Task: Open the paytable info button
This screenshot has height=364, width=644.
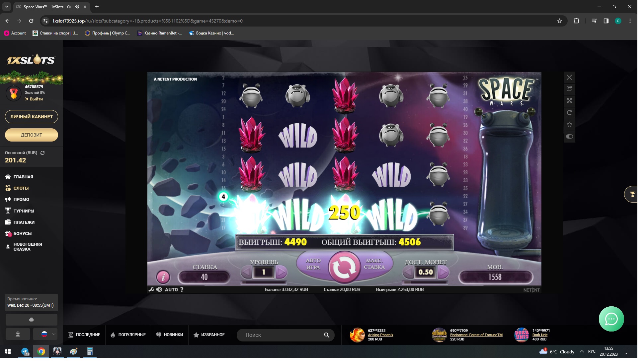Action: tap(163, 277)
